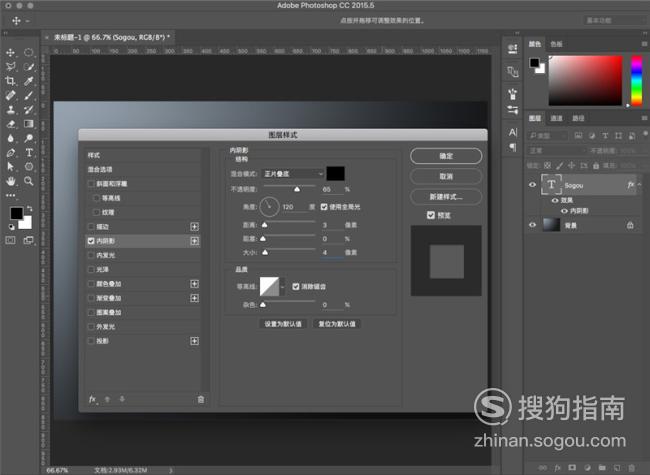Select the Horizontal Type tool
This screenshot has width=650, height=475.
(29, 153)
